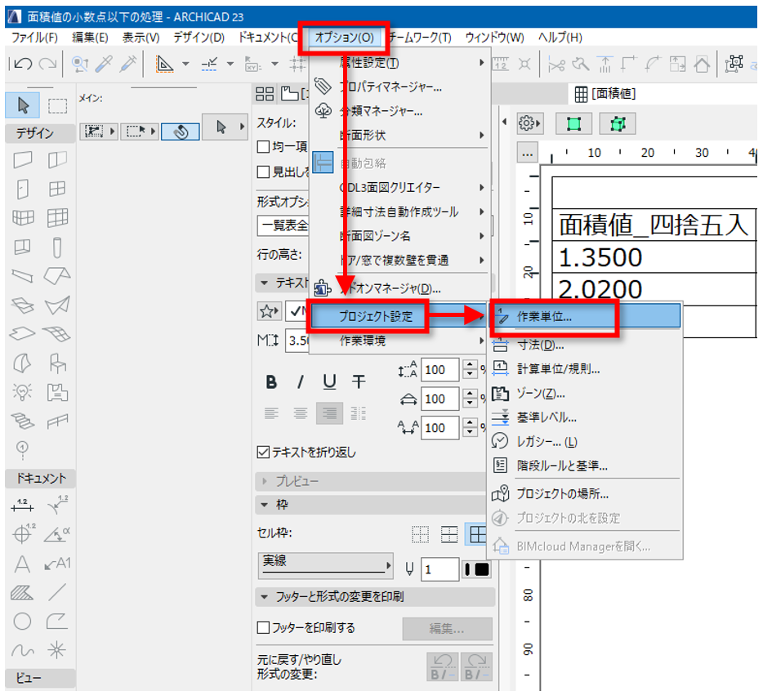The width and height of the screenshot is (763, 700).
Task: Uncheck テキストを折り返し checkbox
Action: [x=263, y=452]
